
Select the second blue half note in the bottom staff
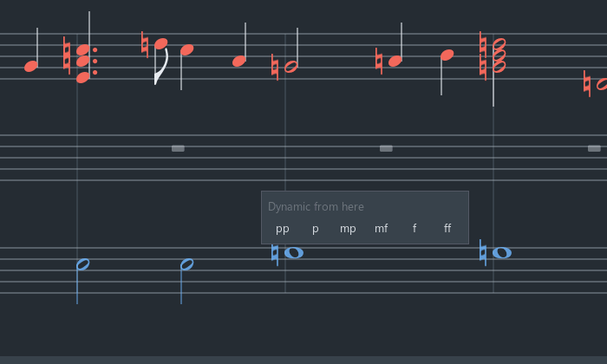coord(187,264)
